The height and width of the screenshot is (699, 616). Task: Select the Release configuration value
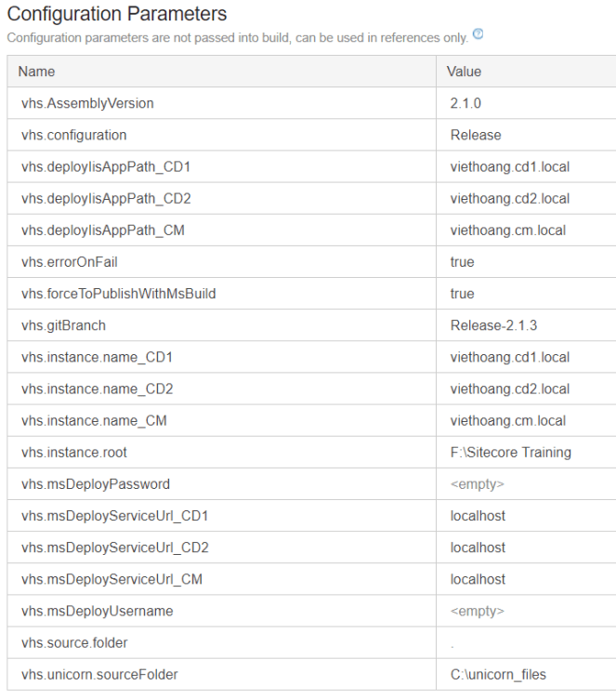(x=476, y=135)
